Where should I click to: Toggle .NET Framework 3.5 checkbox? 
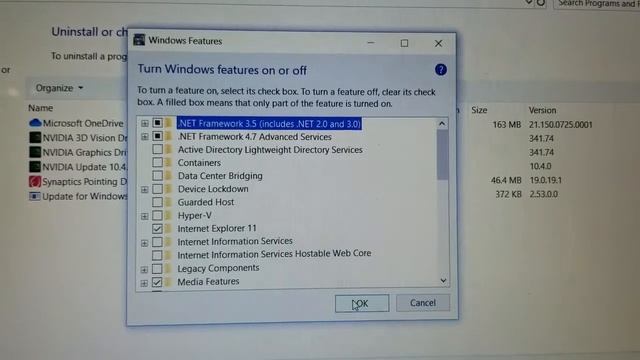click(x=157, y=123)
